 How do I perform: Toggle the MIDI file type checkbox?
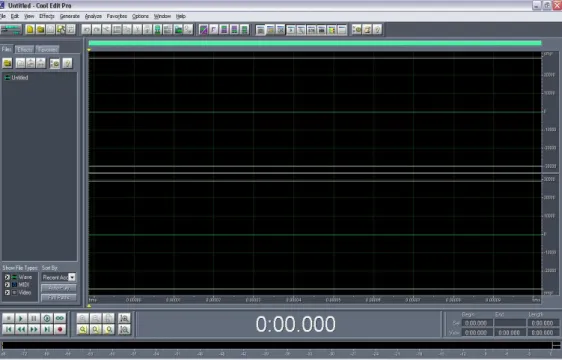(x=7, y=285)
